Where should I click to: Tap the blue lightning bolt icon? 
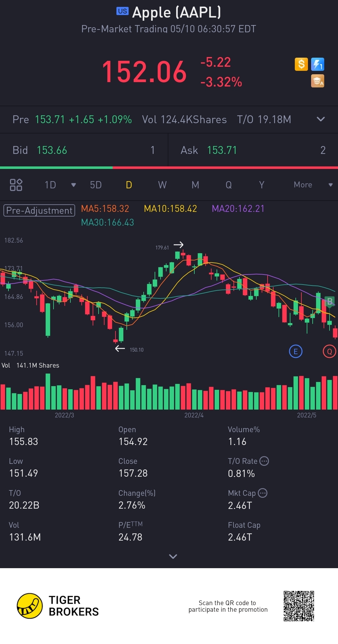click(317, 64)
